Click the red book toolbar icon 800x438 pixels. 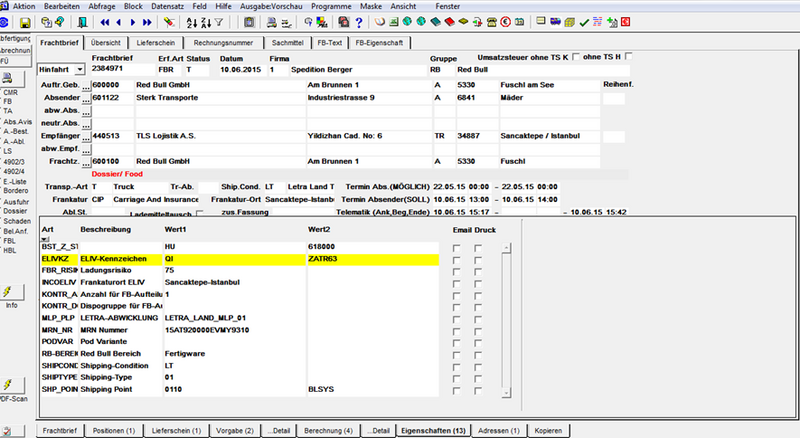[x=449, y=22]
